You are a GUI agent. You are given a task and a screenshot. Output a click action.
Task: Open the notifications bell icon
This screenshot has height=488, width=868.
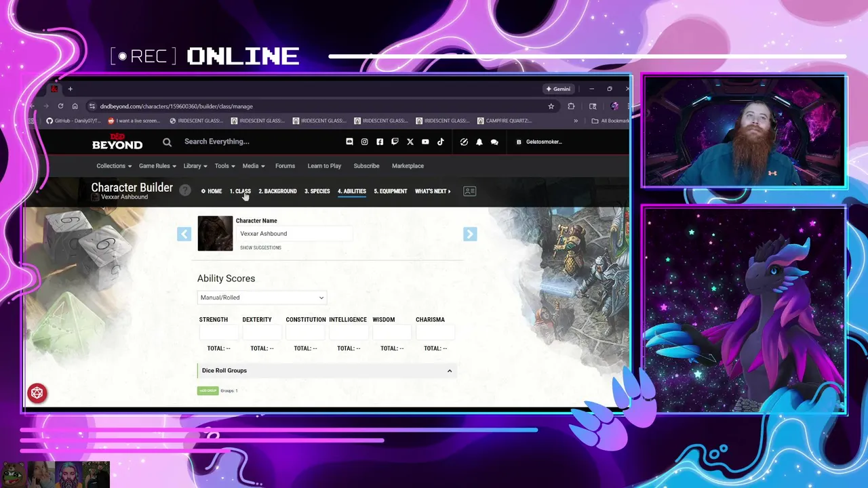pos(479,142)
